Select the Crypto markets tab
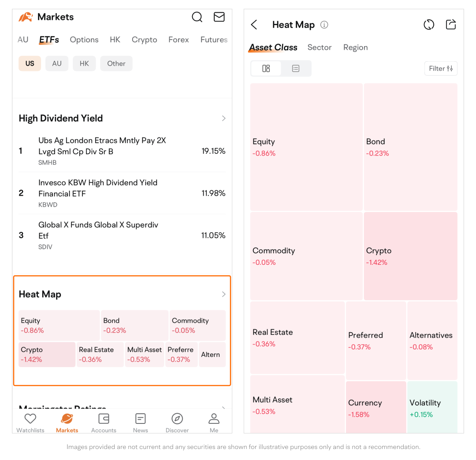The image size is (476, 460). (144, 40)
